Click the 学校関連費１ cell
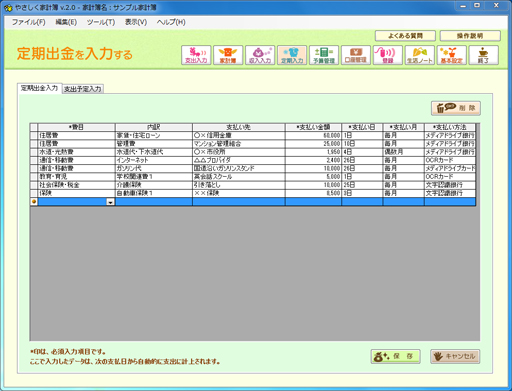 [x=154, y=177]
